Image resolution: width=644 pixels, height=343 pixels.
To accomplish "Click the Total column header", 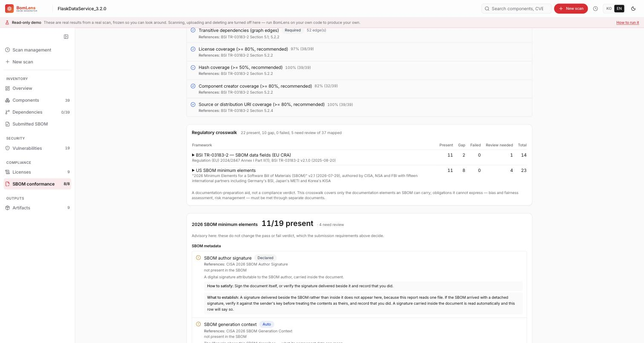I will click(522, 145).
